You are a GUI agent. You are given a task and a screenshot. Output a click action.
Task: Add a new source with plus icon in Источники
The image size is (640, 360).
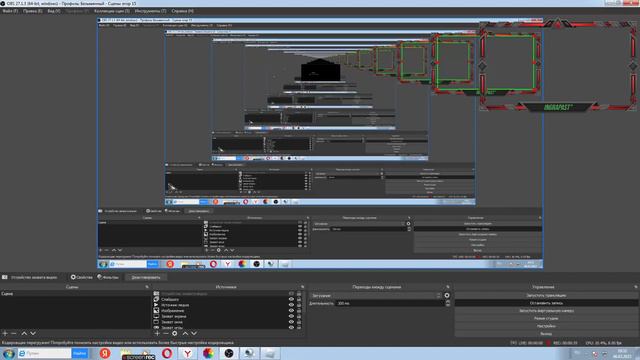157,333
